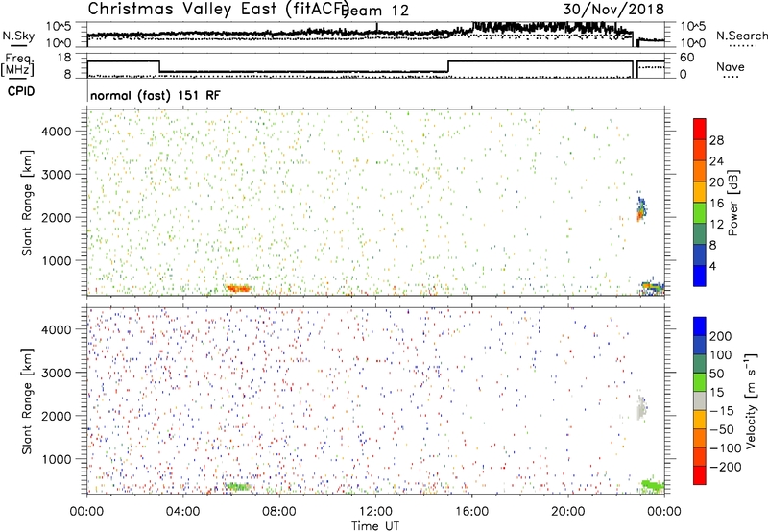Click the red swatch of Power colorbar
The width and height of the screenshot is (768, 532).
pyautogui.click(x=700, y=129)
